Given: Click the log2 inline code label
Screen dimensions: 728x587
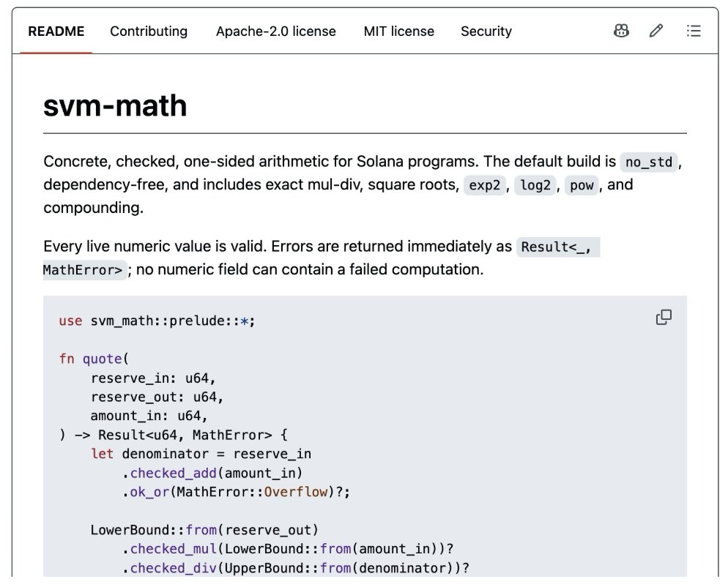Looking at the screenshot, I should click(x=535, y=185).
